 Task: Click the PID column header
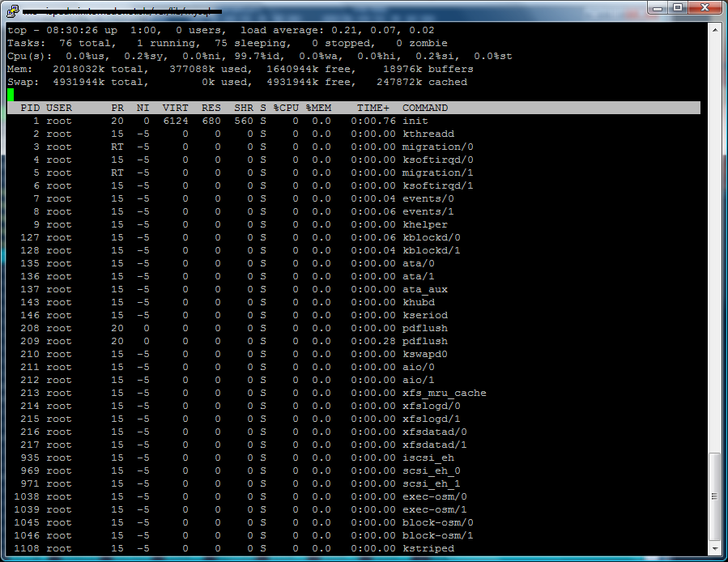pyautogui.click(x=30, y=108)
